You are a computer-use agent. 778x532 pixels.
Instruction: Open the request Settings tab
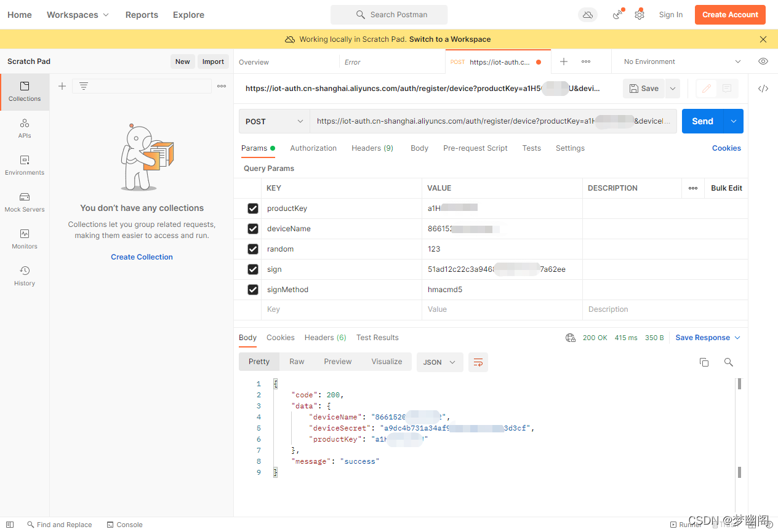pyautogui.click(x=570, y=148)
